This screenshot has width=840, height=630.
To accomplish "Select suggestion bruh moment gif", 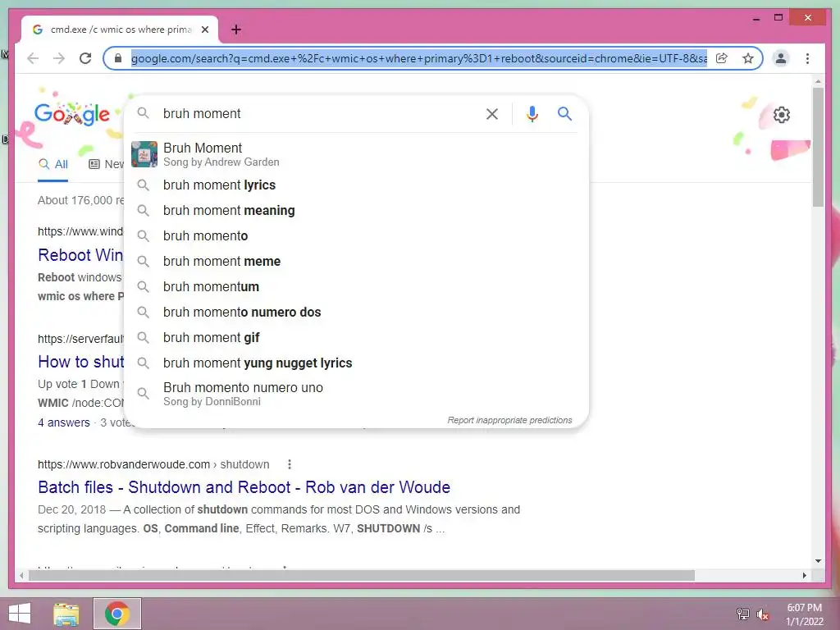I will tap(356, 337).
